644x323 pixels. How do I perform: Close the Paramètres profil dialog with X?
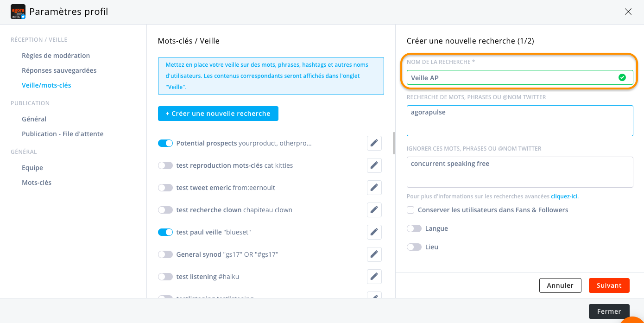point(628,12)
